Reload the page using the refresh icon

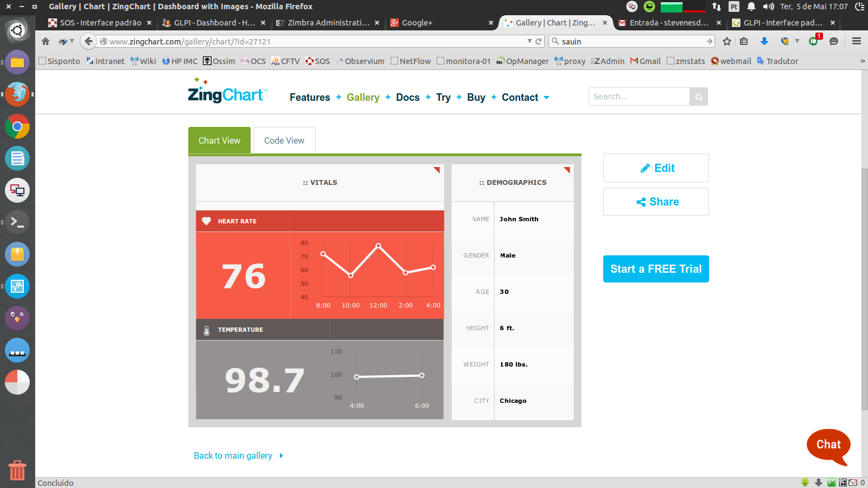539,41
